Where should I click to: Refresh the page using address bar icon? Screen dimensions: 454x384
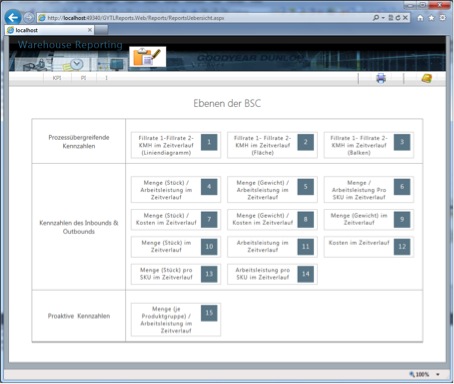(x=398, y=18)
